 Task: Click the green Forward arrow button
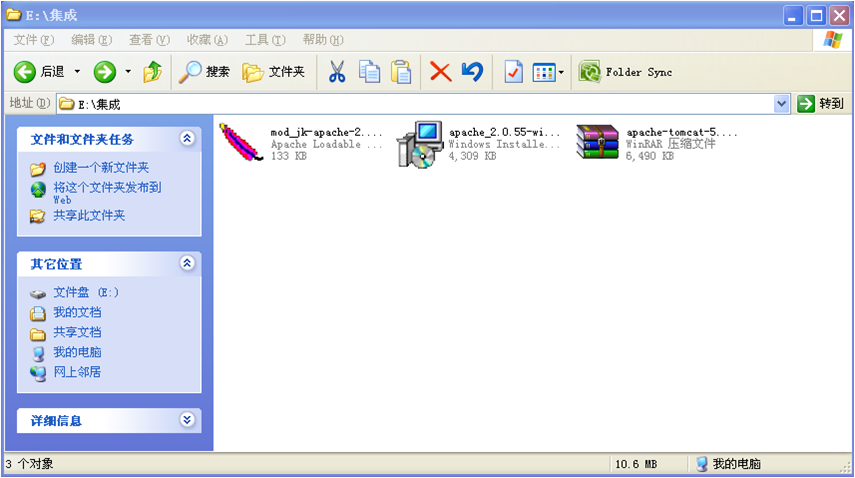(105, 71)
